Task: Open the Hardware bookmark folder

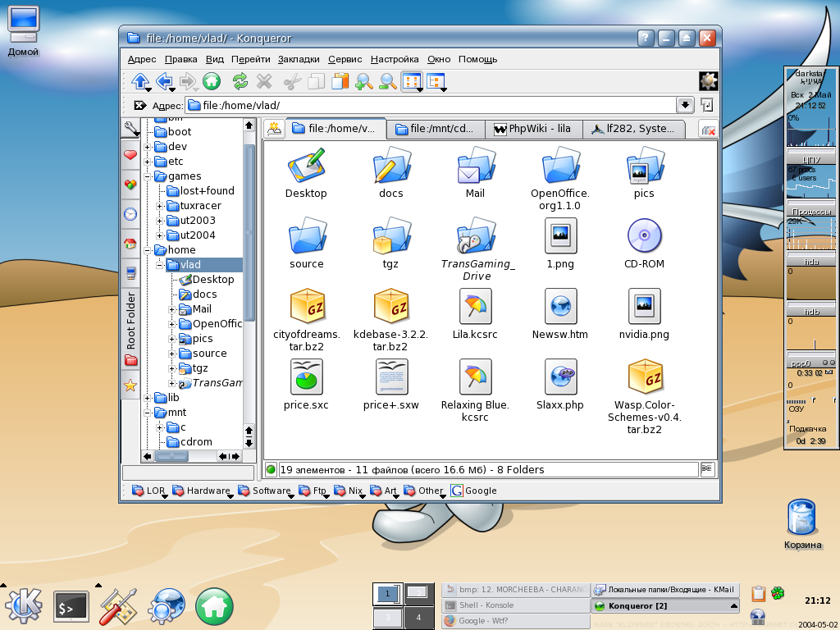Action: click(x=203, y=491)
